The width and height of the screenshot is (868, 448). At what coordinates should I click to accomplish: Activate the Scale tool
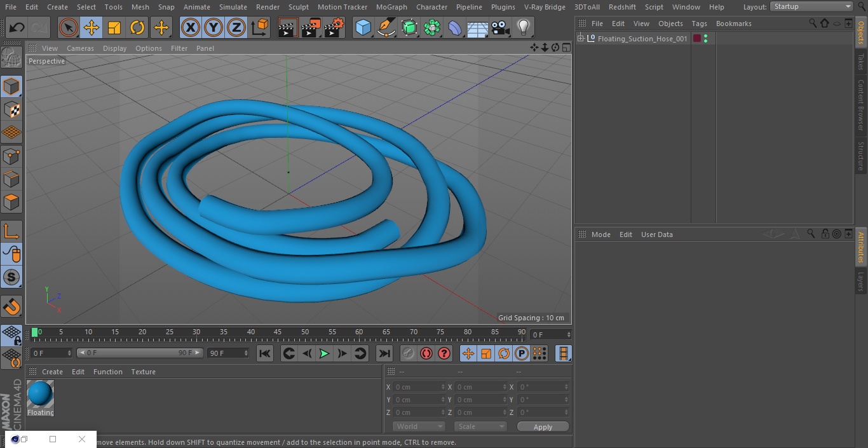coord(114,28)
